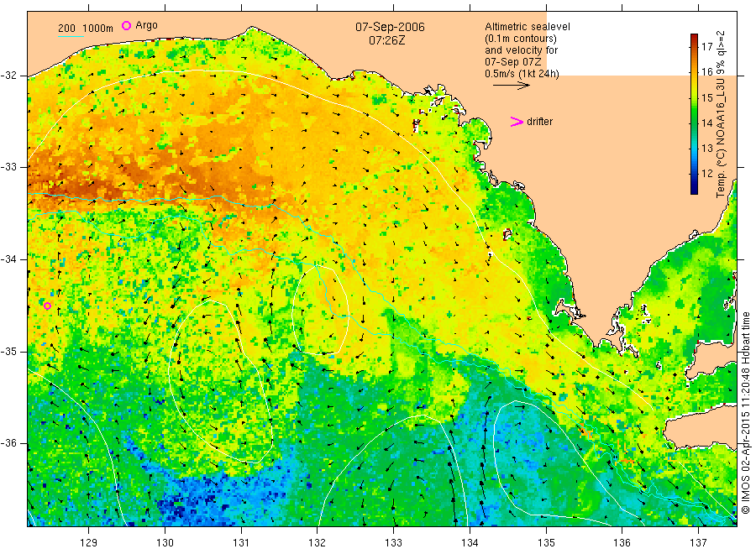The width and height of the screenshot is (756, 554).
Task: Click the '07-Sep-2006' date text
Action: [x=390, y=27]
